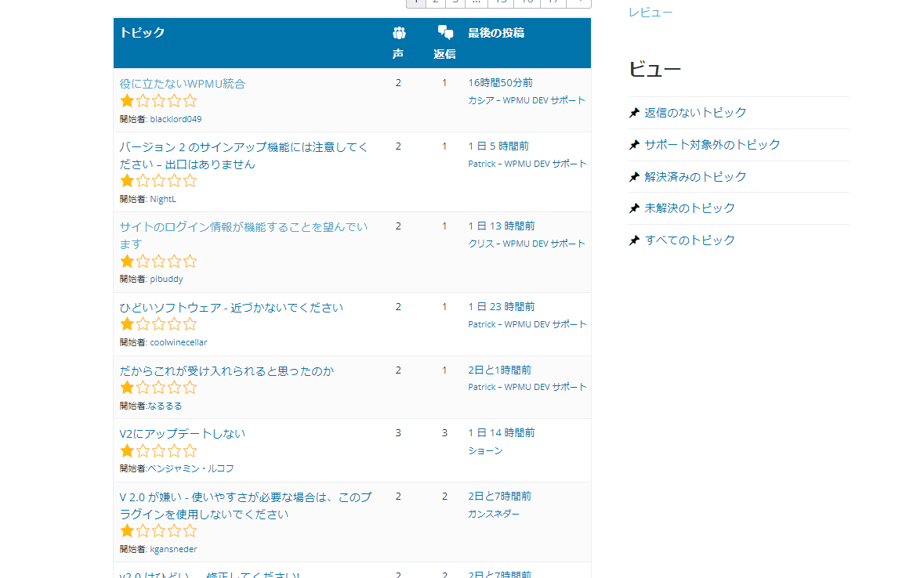Click the replies speech bubble icon in header
The width and height of the screenshot is (924, 578).
(445, 32)
